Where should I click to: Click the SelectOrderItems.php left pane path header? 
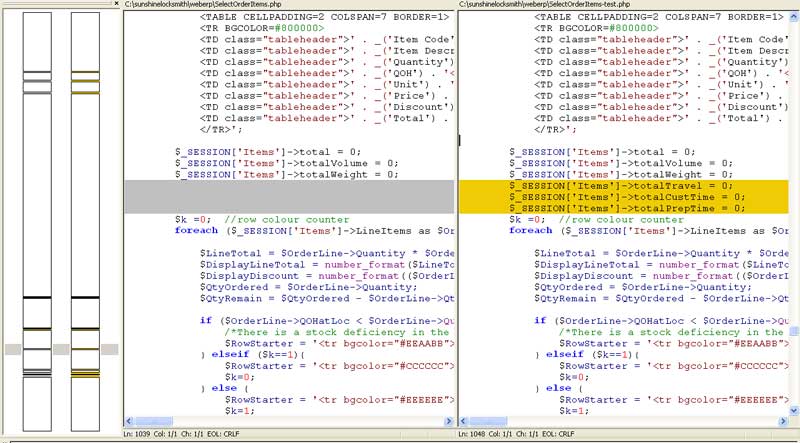coord(200,6)
